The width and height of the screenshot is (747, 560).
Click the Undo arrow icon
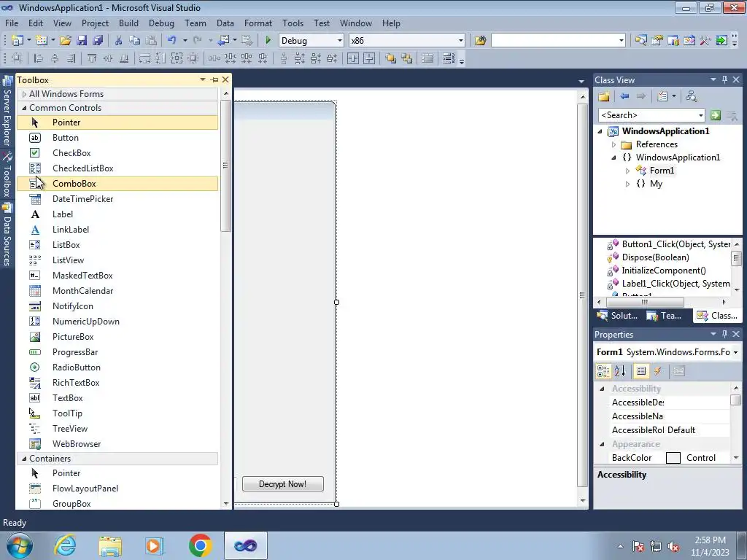pyautogui.click(x=172, y=41)
